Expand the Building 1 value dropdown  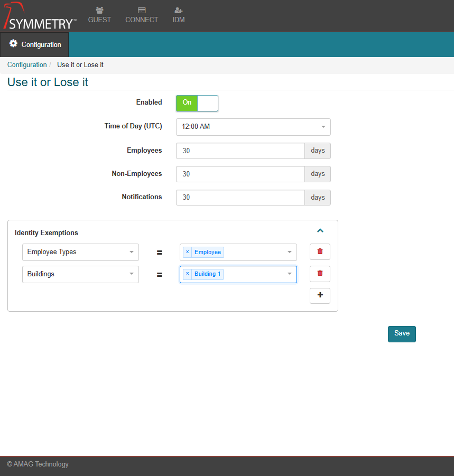point(289,274)
